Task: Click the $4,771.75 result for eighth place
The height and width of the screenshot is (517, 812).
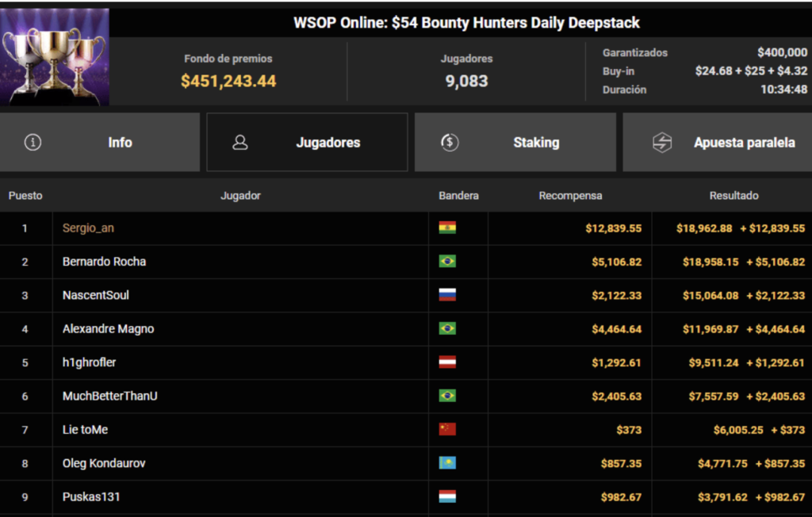Action: 722,464
